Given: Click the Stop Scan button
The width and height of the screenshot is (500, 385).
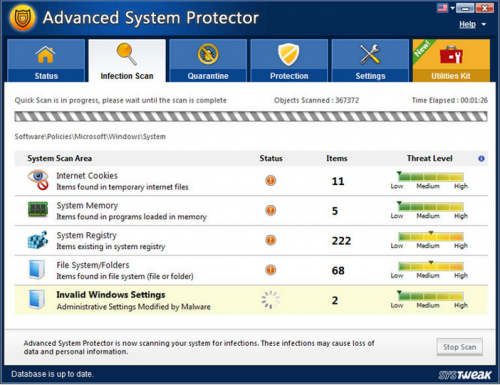Looking at the screenshot, I should tap(460, 347).
